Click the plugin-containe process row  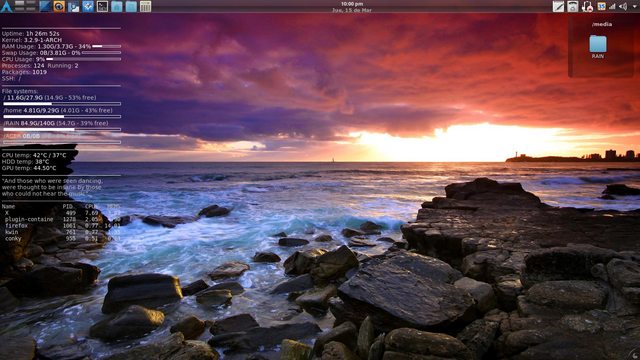61,219
